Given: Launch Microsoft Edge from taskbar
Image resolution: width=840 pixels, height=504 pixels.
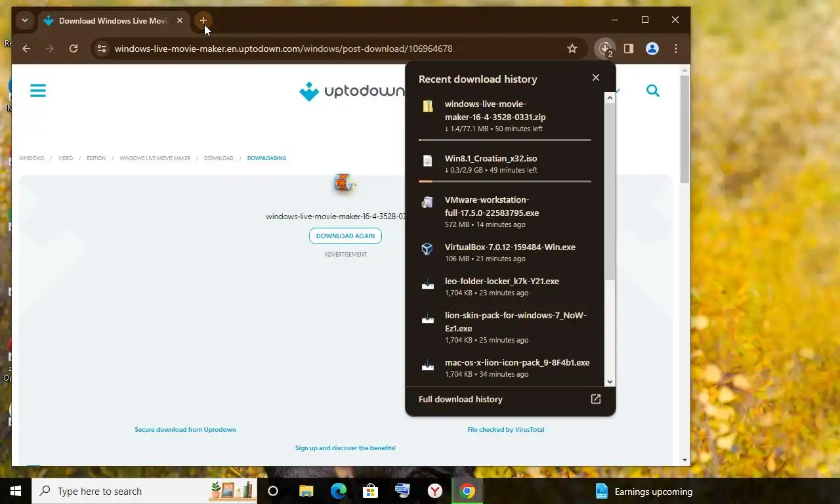Looking at the screenshot, I should [x=338, y=491].
